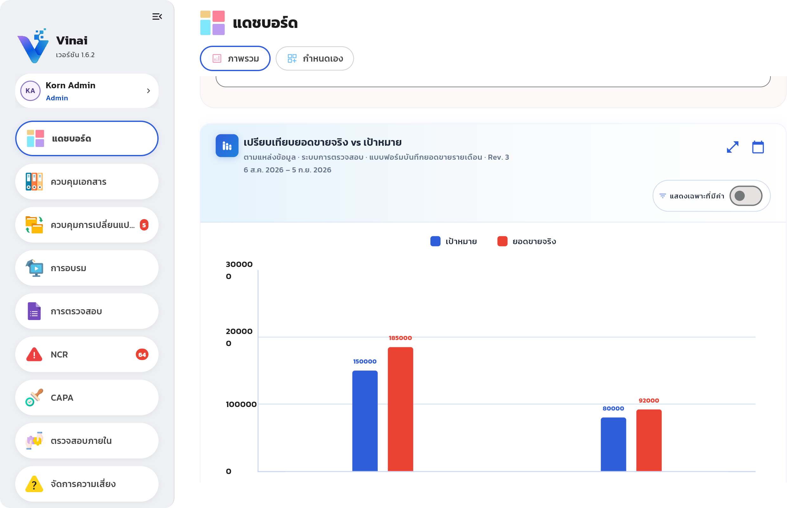
Task: Click the red 185000 actual sales bar
Action: click(401, 409)
